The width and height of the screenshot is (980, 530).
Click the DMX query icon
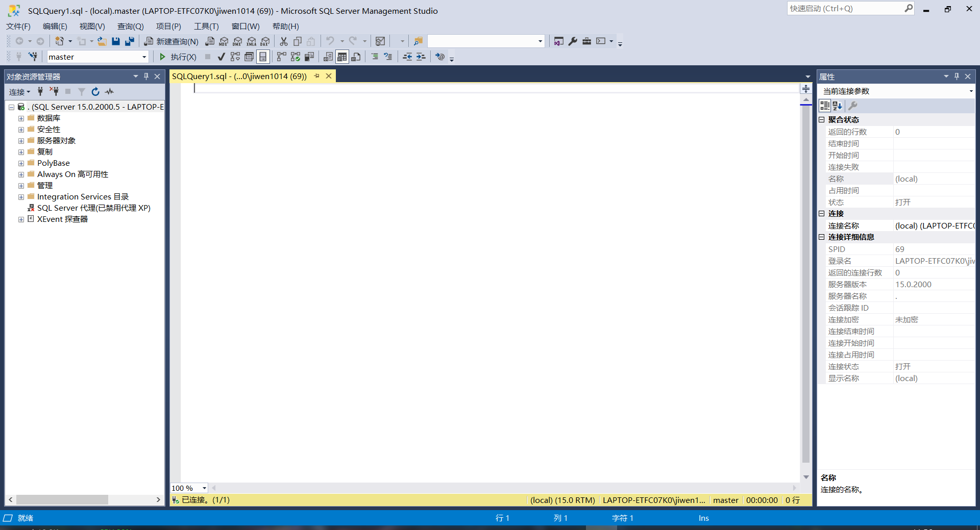tap(237, 41)
